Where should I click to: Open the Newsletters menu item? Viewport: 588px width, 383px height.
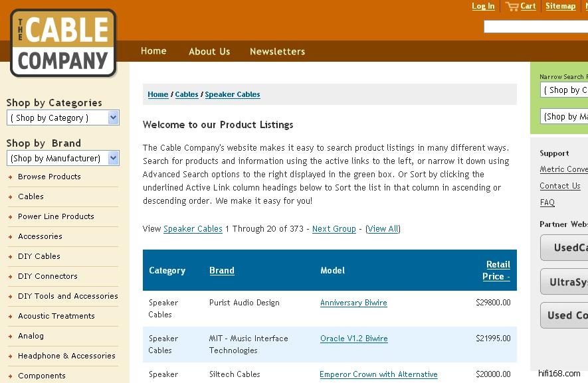click(277, 51)
